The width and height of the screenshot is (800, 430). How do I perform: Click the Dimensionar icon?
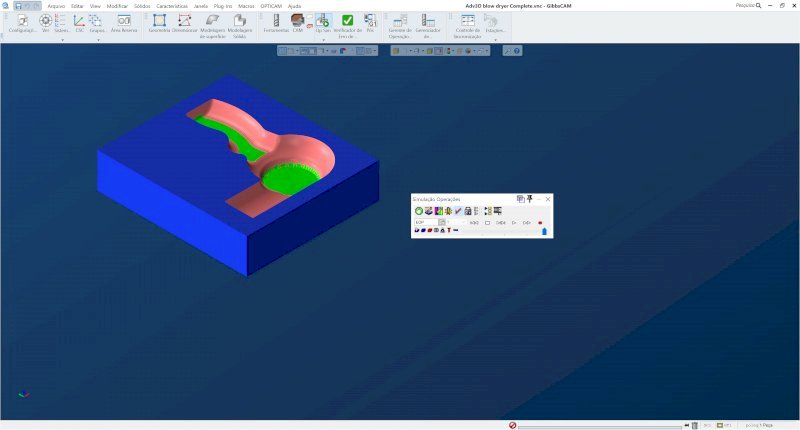tap(184, 21)
